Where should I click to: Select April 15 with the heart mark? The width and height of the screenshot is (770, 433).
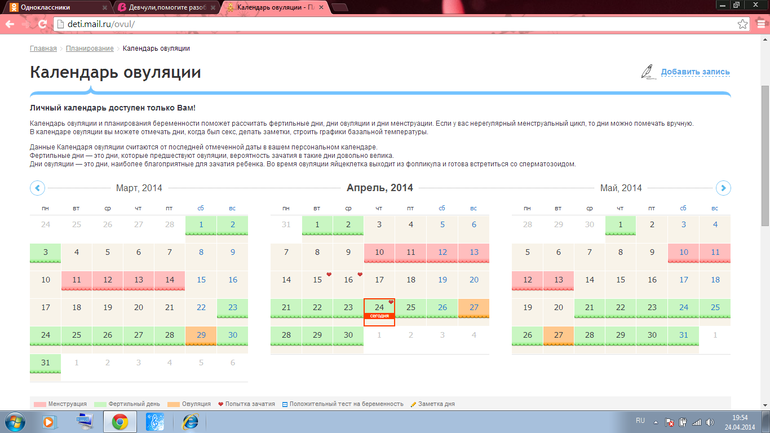tap(317, 280)
